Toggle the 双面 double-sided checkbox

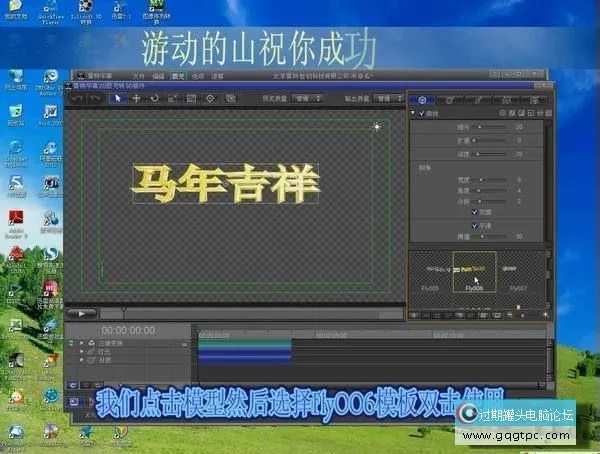click(474, 212)
